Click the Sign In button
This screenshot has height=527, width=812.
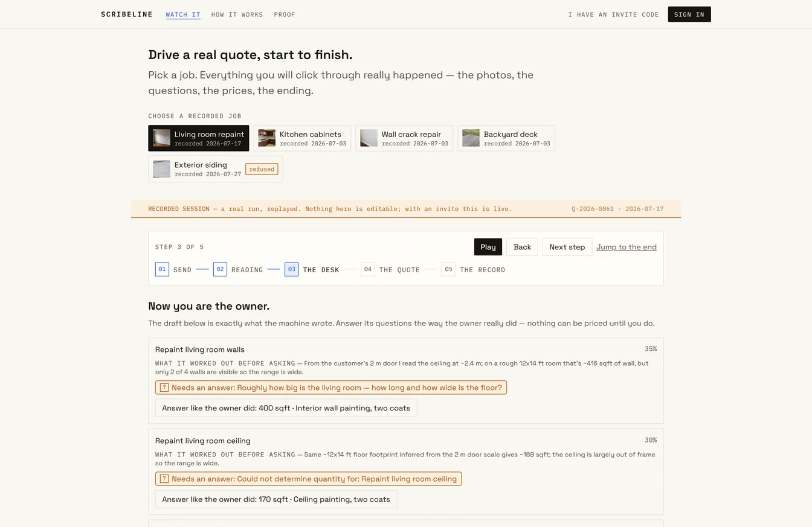(689, 14)
